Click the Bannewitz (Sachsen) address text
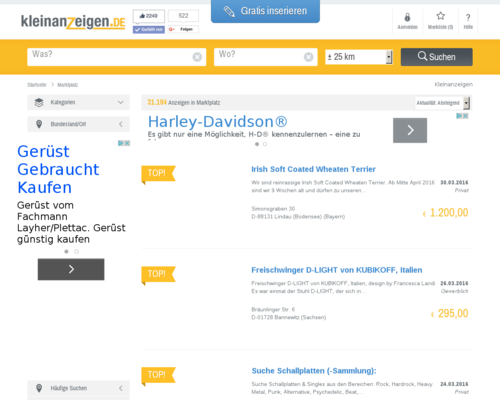The width and height of the screenshot is (500, 400). click(289, 317)
